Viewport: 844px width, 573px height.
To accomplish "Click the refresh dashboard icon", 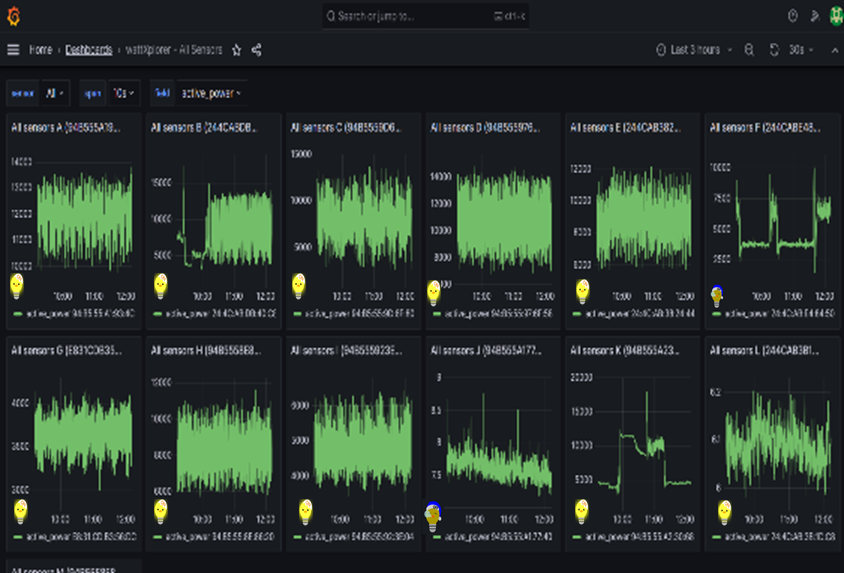I will pos(774,49).
